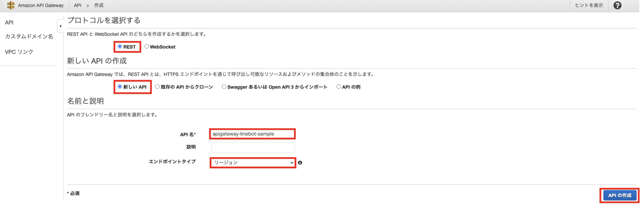The image size is (644, 207).
Task: Select the API の例 radio option
Action: click(339, 87)
